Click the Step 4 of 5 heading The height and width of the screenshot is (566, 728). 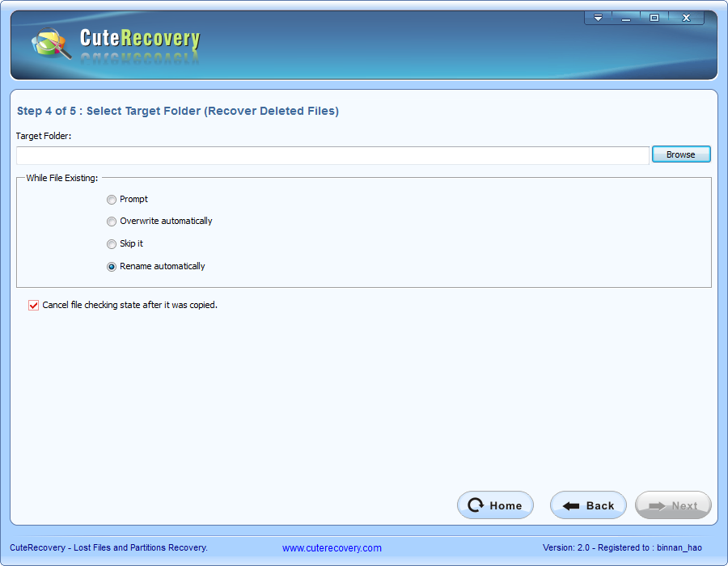point(178,112)
